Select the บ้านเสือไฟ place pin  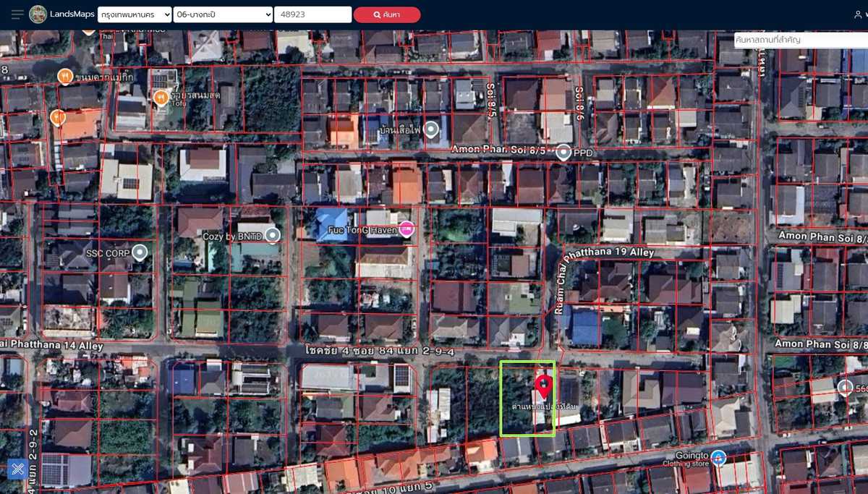coord(431,129)
